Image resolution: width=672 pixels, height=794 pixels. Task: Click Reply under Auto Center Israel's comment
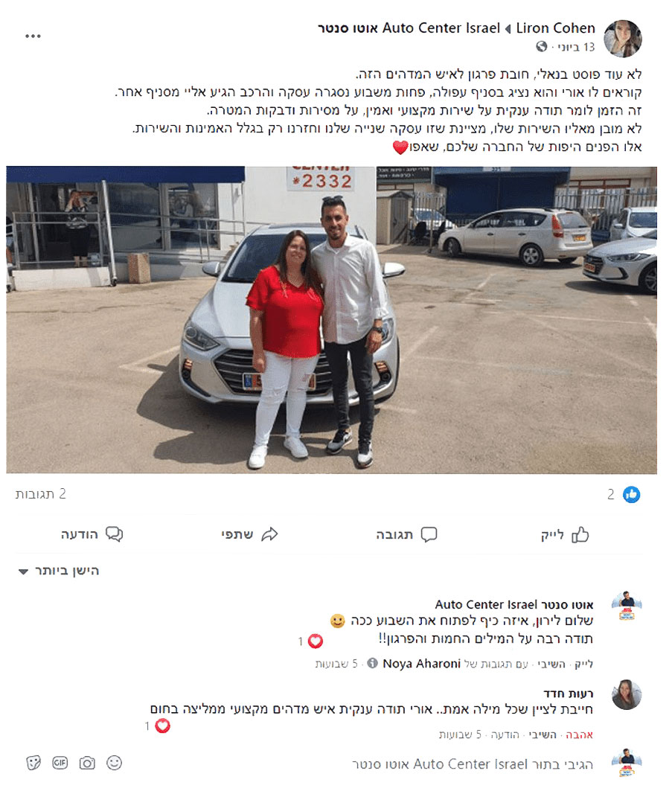pos(551,664)
